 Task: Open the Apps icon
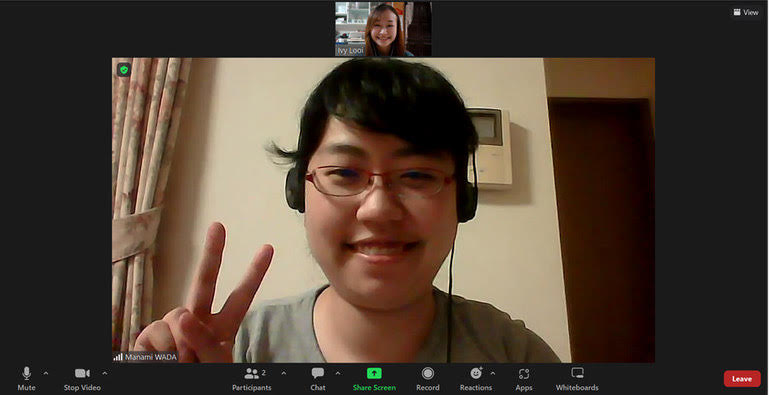[524, 374]
